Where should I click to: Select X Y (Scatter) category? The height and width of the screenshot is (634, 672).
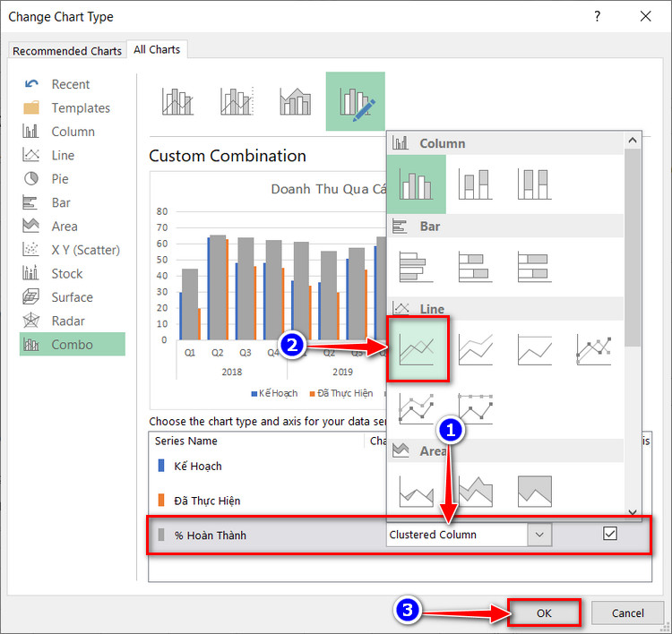tap(73, 250)
